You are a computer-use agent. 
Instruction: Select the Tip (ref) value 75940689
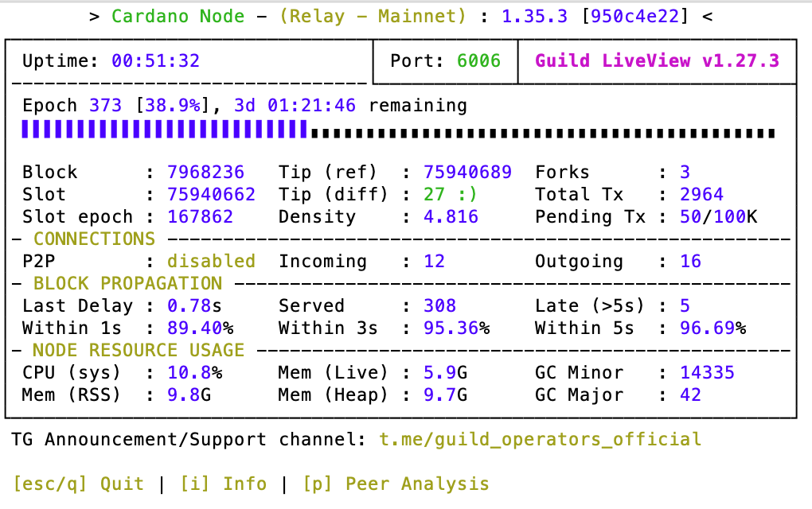467,173
